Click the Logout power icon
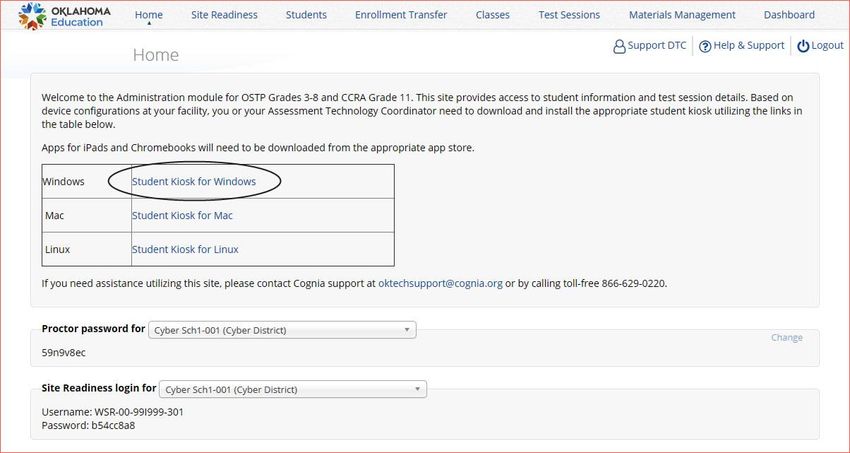This screenshot has height=453, width=850. (x=803, y=47)
